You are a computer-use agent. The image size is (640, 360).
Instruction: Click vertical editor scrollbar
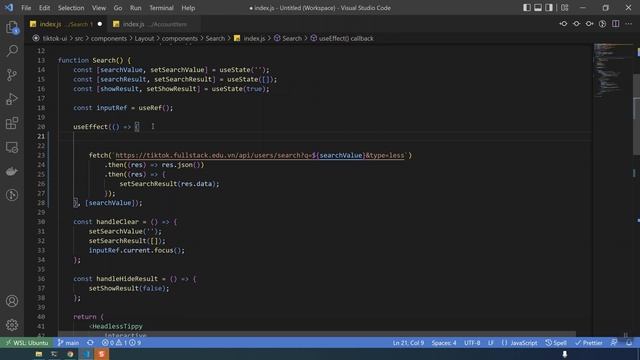tap(636, 114)
